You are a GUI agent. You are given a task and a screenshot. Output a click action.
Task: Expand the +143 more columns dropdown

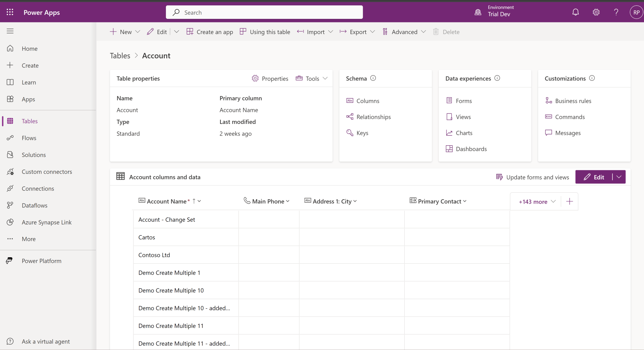coord(537,201)
